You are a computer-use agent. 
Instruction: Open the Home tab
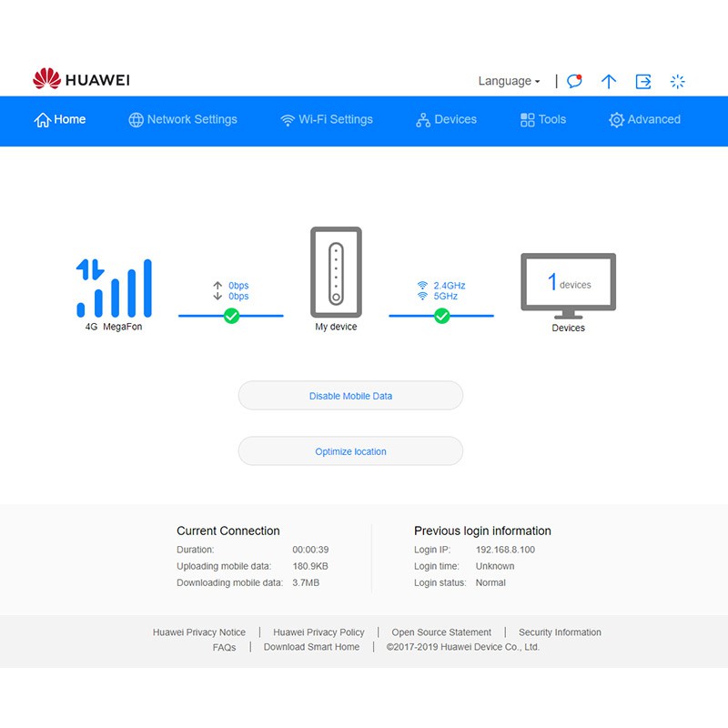coord(60,119)
